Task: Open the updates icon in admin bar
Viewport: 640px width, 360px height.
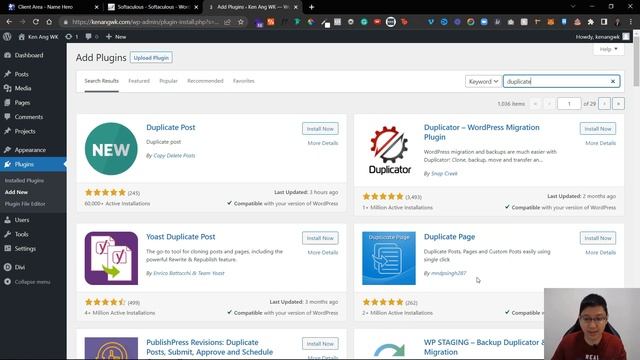Action: point(71,37)
